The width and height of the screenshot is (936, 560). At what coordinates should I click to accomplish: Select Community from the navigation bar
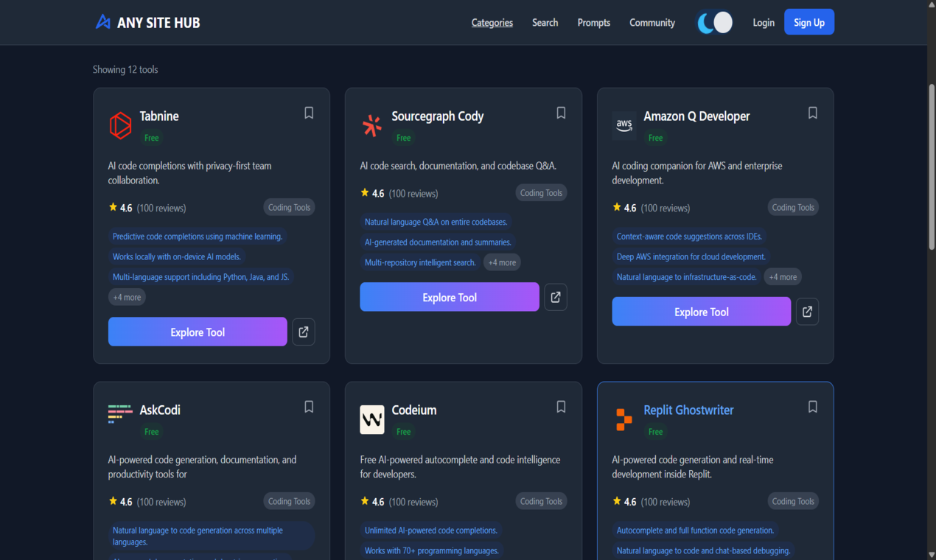click(652, 22)
